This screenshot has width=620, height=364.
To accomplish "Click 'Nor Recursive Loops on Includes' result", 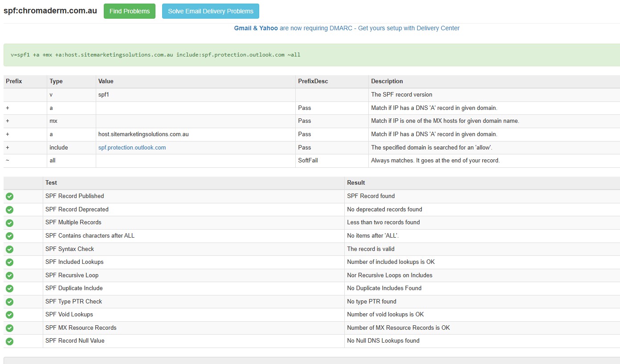I will click(x=389, y=275).
